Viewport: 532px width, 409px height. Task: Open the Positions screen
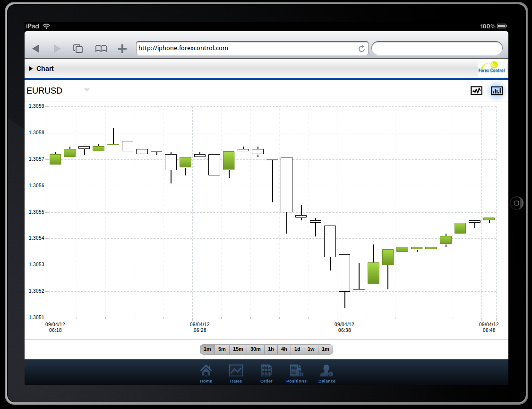296,374
